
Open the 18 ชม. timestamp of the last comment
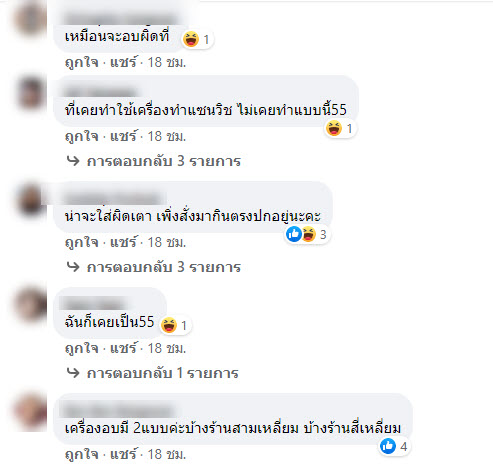(167, 454)
